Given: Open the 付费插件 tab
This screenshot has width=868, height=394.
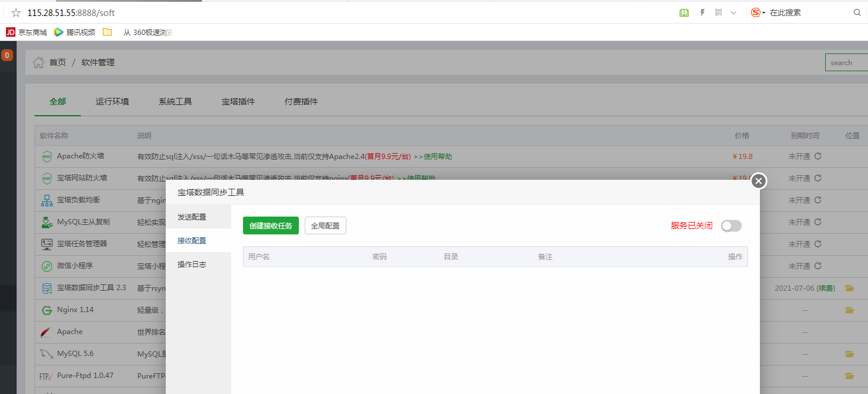Looking at the screenshot, I should 301,101.
